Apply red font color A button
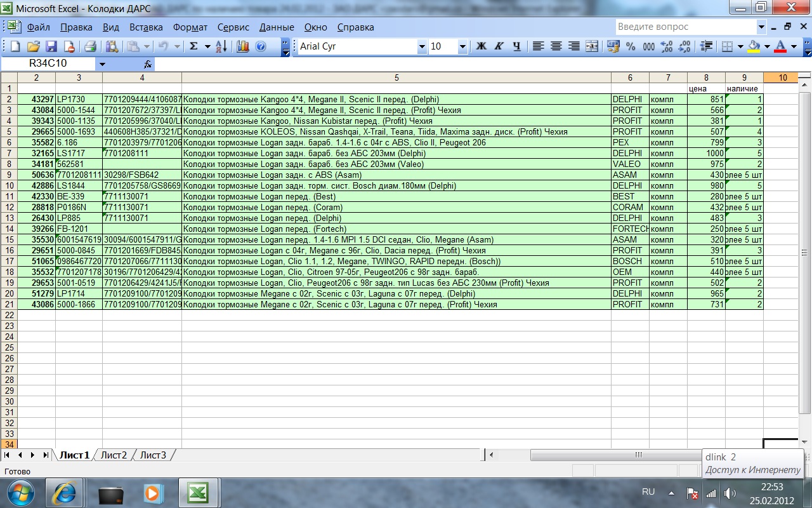The width and height of the screenshot is (812, 508). point(780,46)
